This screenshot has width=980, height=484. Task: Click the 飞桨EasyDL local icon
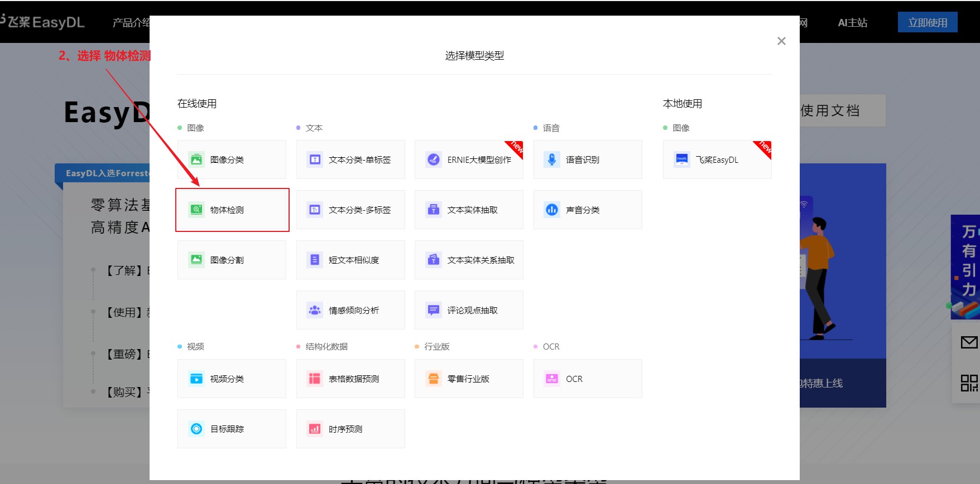click(x=681, y=159)
